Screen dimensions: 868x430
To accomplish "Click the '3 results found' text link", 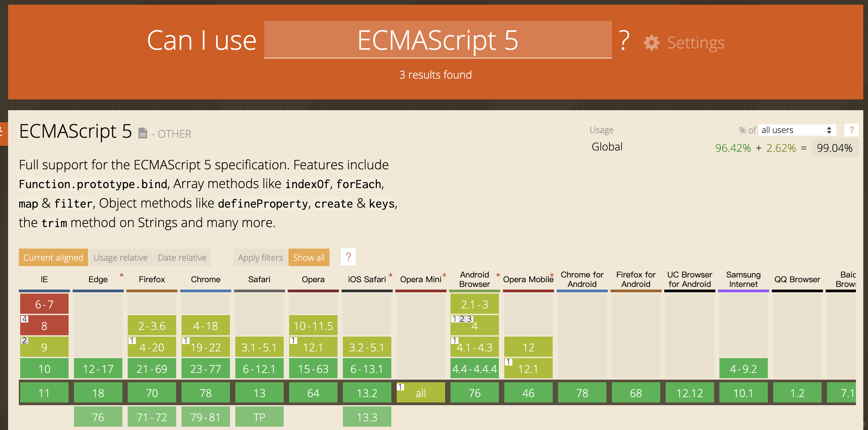I will click(x=435, y=75).
